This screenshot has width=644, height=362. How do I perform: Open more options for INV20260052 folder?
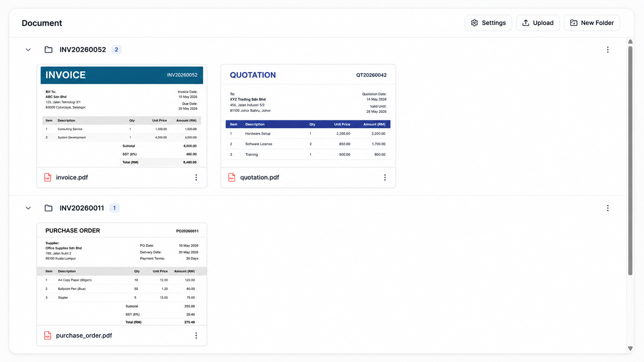[608, 50]
